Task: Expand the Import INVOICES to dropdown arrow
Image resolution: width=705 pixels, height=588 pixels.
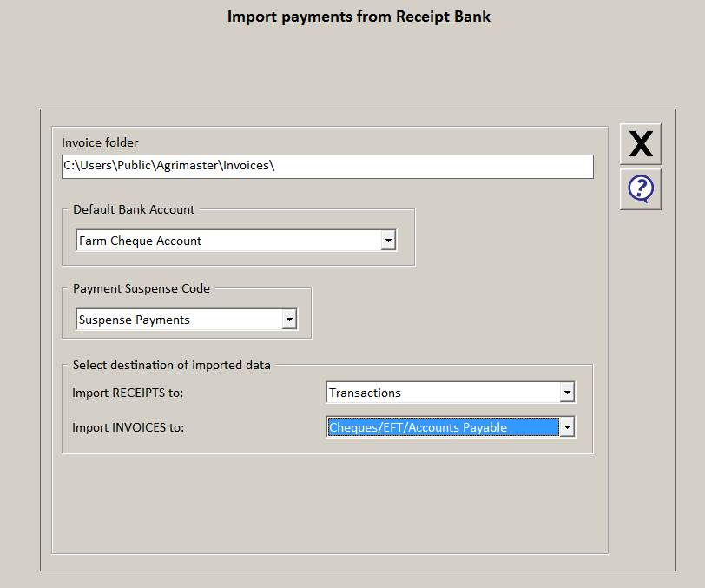Action: (x=567, y=427)
